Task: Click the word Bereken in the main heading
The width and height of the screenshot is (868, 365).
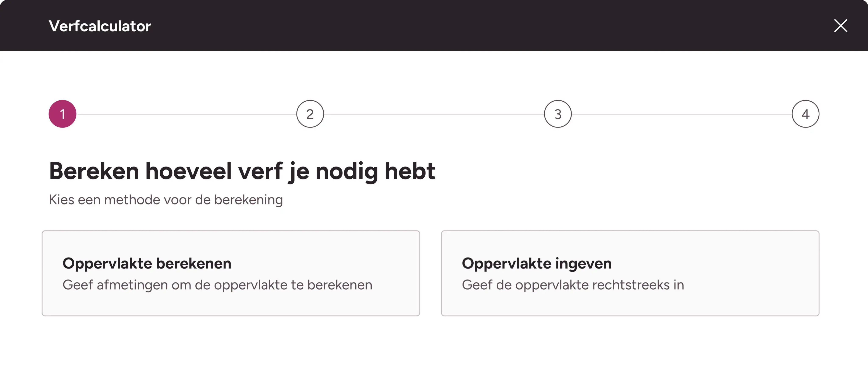Action: click(x=94, y=171)
